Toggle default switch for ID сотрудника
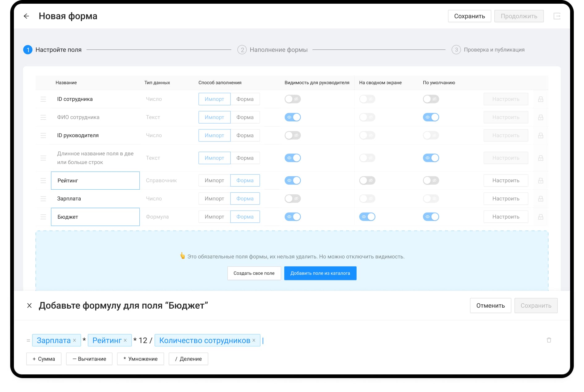 point(431,99)
